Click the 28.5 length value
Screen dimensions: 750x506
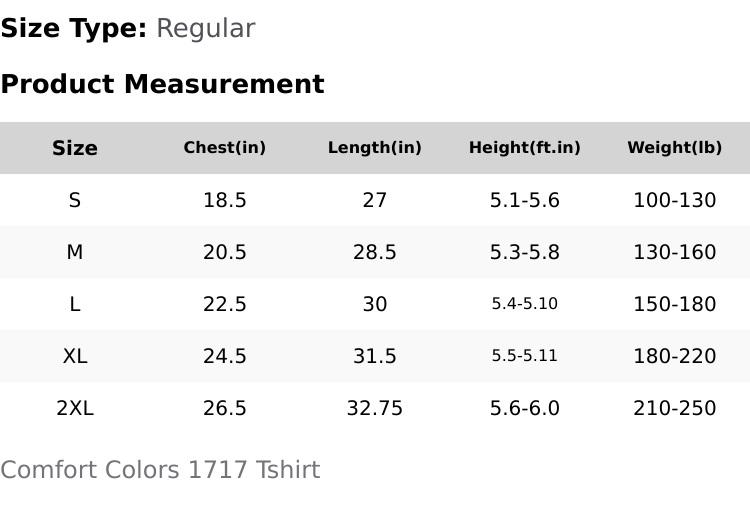tap(375, 252)
